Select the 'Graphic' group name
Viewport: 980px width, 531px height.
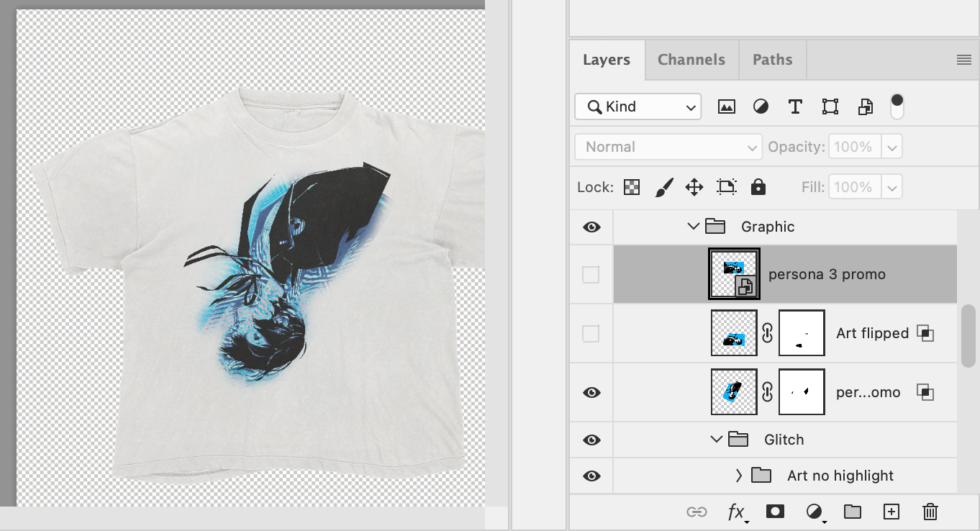768,227
